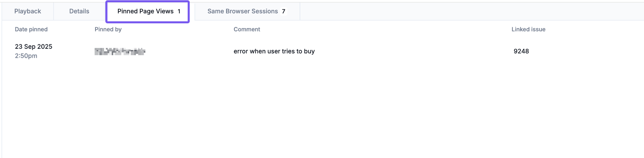Click the Same Browser Sessions count 7
The image size is (644, 158).
coord(283,11)
